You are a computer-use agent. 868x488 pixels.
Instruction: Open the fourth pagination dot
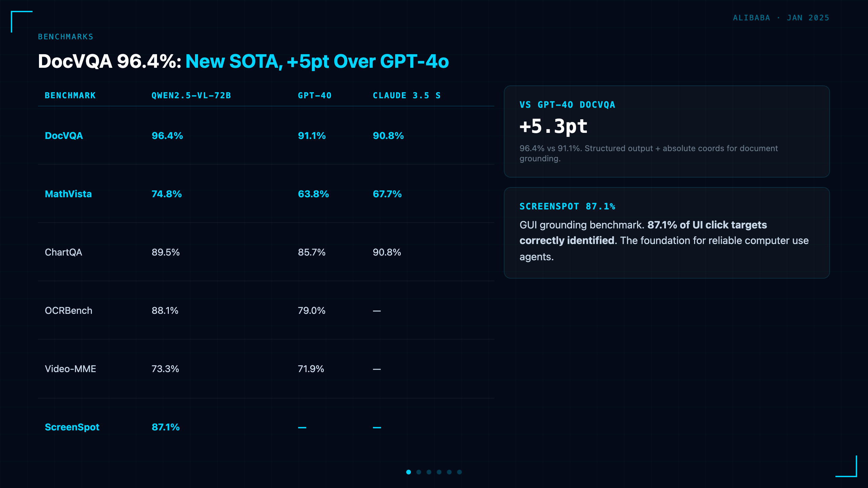point(439,472)
